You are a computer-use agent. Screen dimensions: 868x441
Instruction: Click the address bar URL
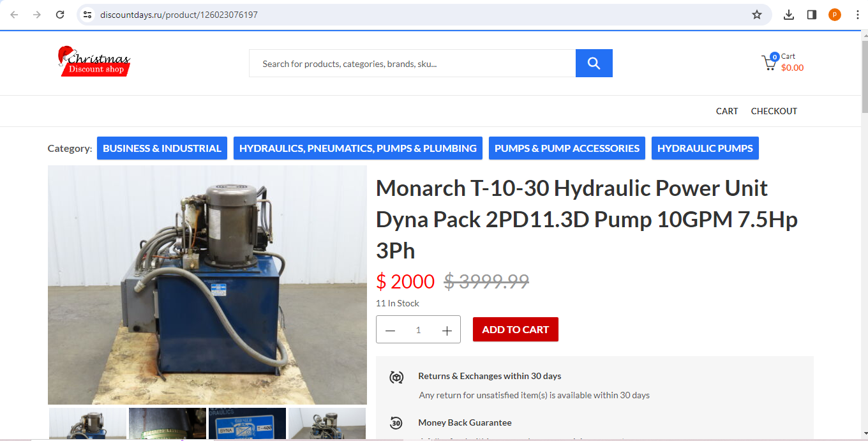[x=179, y=15]
